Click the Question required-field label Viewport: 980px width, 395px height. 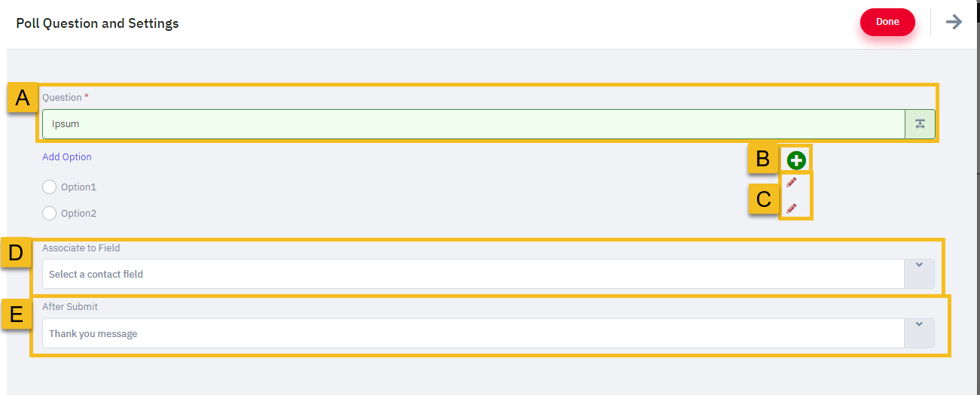click(65, 97)
